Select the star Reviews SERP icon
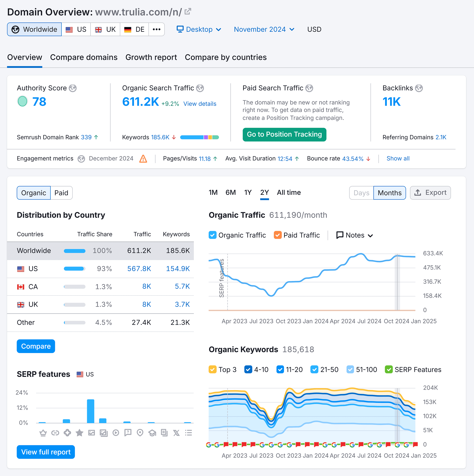The width and height of the screenshot is (474, 476). click(x=79, y=433)
